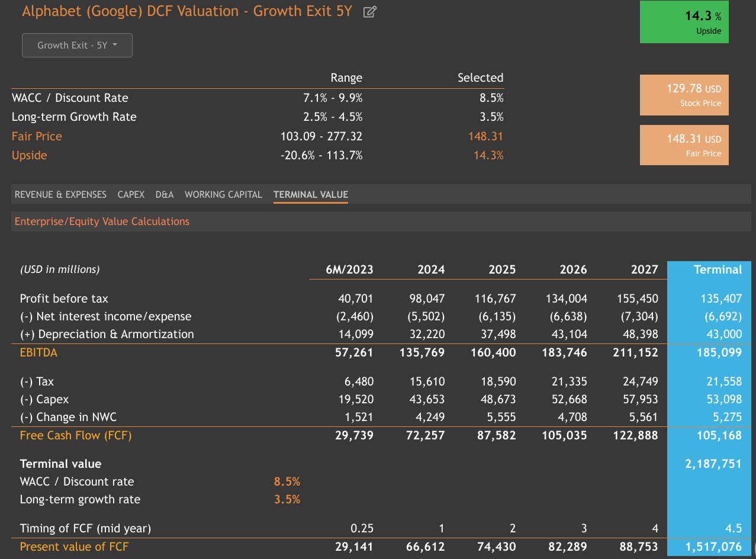The height and width of the screenshot is (559, 756).
Task: Click the Enterprise/Equity Value Calculations header
Action: click(x=102, y=221)
